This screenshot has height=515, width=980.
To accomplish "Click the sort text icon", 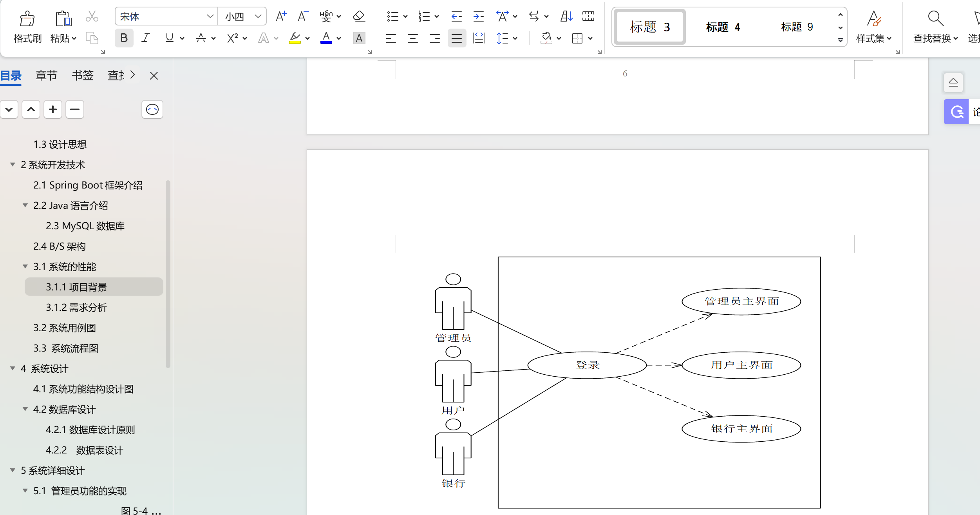I will (x=566, y=16).
